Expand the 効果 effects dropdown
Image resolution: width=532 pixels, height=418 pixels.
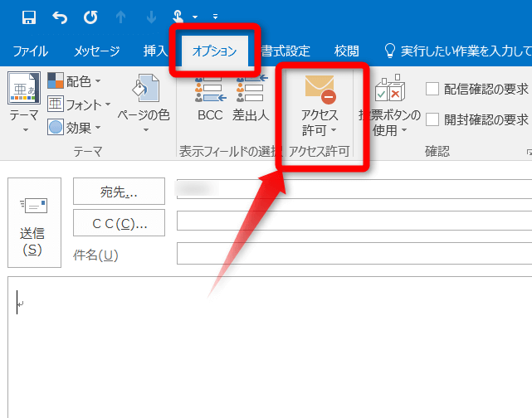[74, 128]
